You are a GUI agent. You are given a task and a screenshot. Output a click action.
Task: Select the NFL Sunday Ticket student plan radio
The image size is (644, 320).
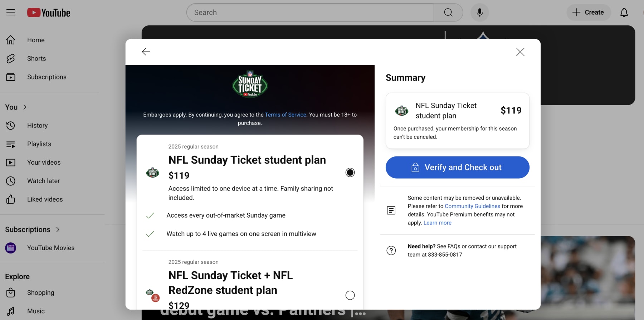tap(350, 173)
